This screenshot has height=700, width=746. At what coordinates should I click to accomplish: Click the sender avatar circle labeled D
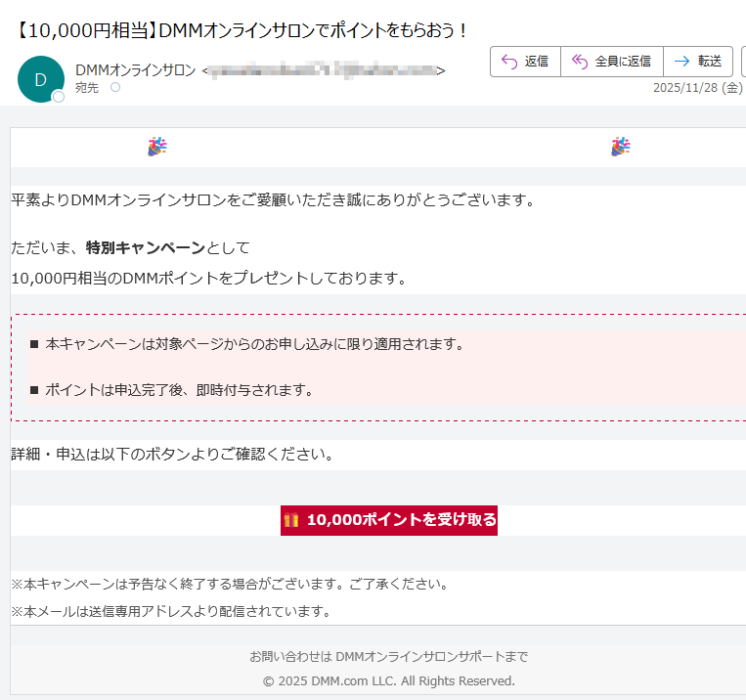pos(41,80)
